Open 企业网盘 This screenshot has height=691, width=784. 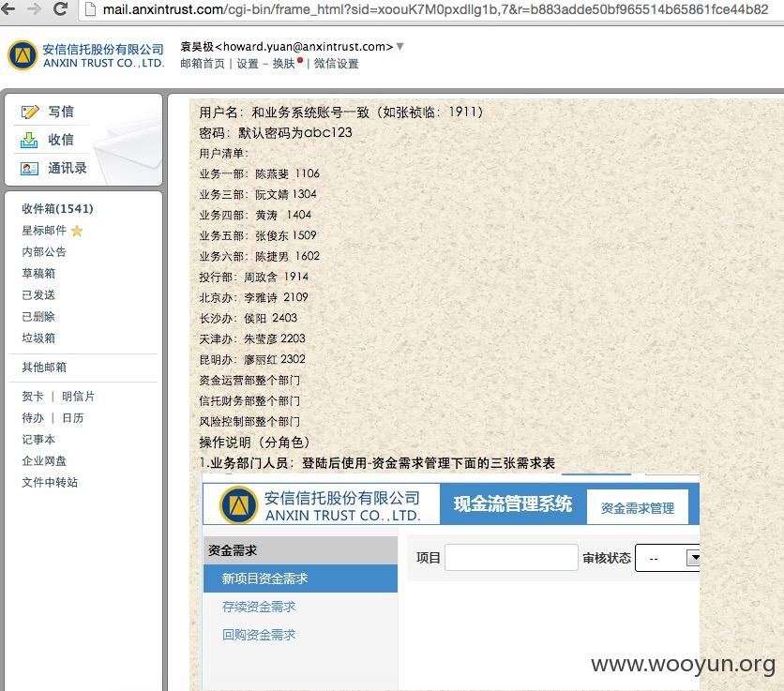click(x=44, y=461)
